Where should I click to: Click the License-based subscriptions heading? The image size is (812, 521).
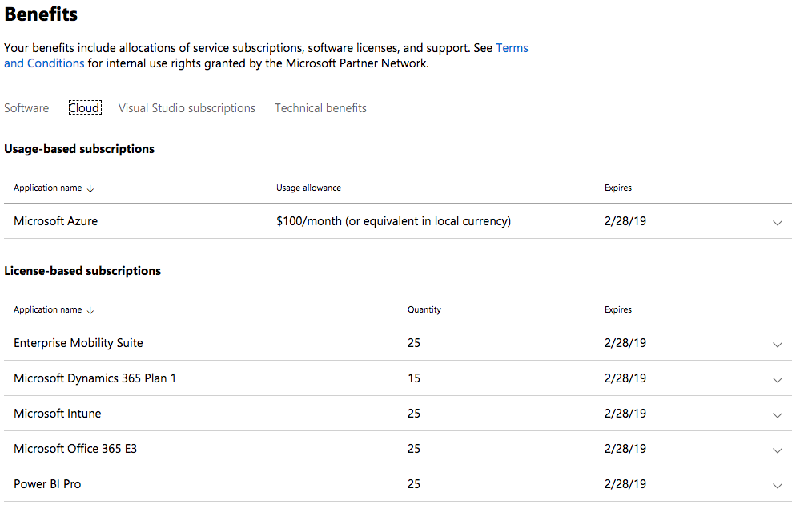point(82,271)
